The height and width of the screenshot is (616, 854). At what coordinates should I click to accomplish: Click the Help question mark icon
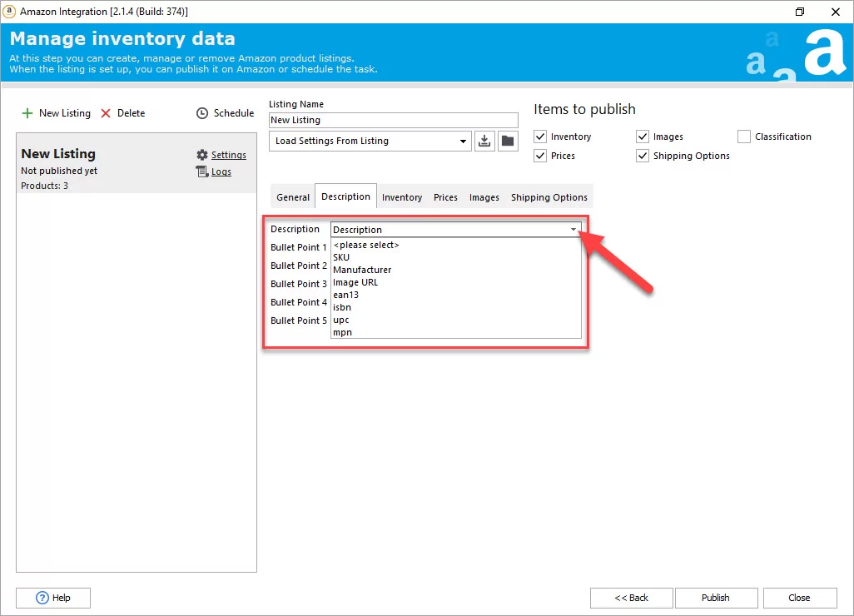[41, 598]
